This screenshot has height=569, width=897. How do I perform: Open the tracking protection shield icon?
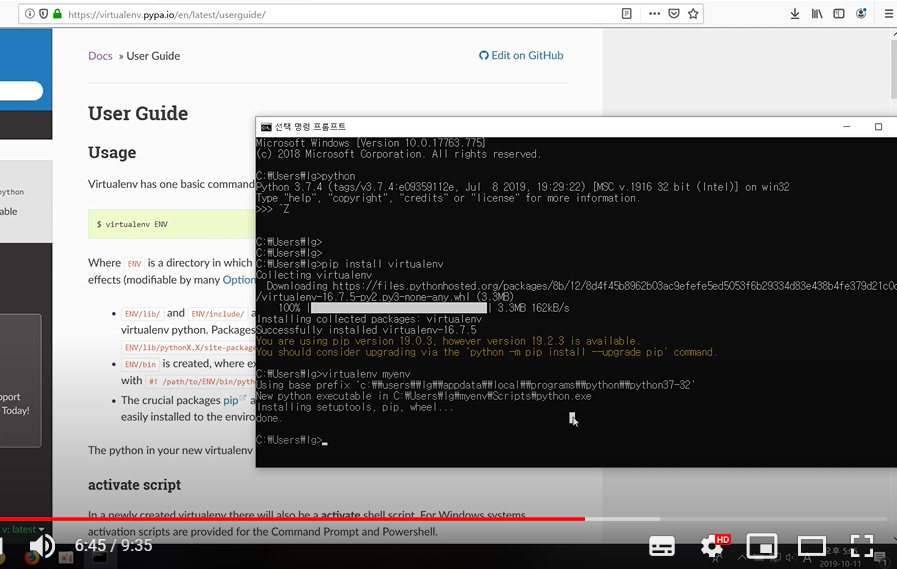[43, 14]
